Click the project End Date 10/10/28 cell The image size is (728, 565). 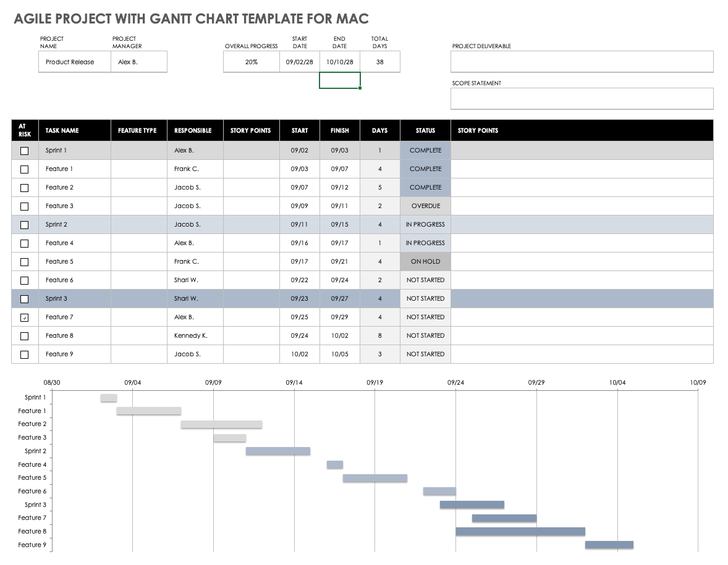[x=340, y=62]
